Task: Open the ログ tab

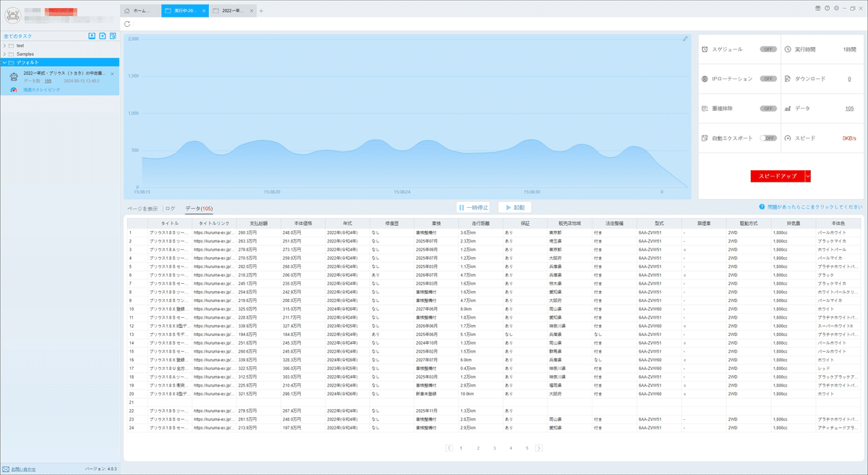Action: tap(171, 209)
